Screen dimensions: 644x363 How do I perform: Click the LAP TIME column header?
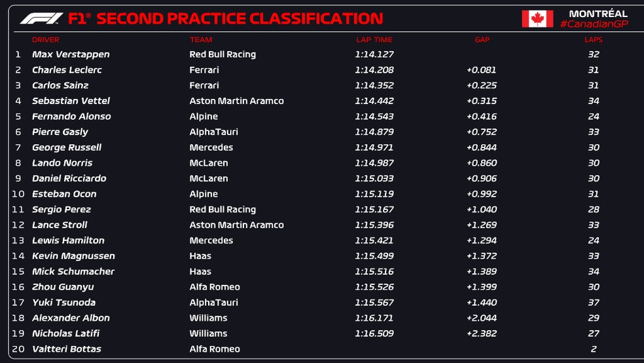tap(373, 40)
